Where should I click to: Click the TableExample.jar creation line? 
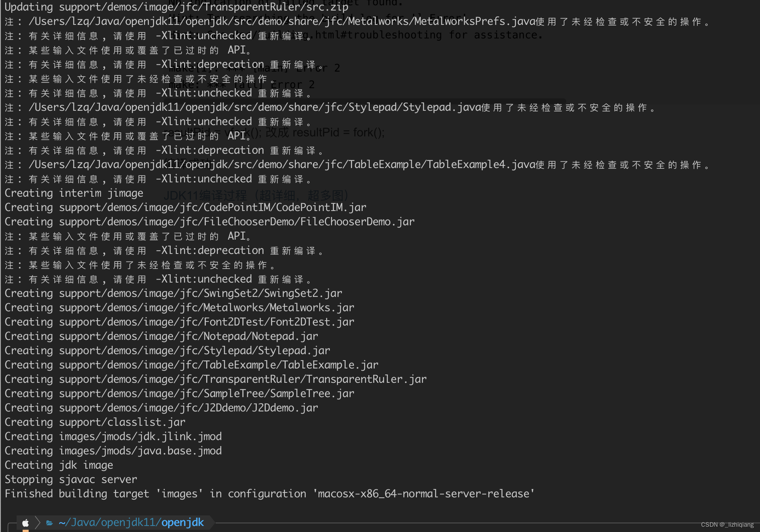coord(192,365)
